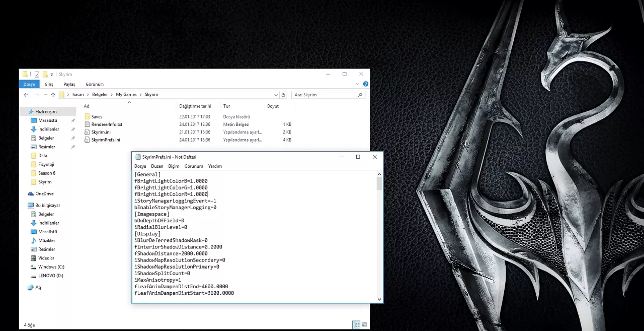
Task: Click the search magnifier in Explorer
Action: tap(360, 95)
